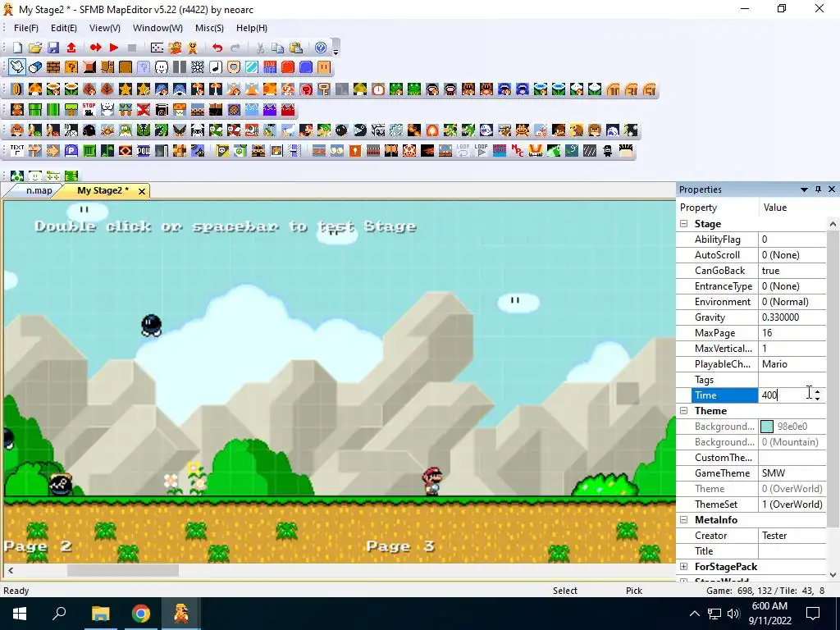
Task: Expand the ForStagePack property group
Action: coord(684,567)
